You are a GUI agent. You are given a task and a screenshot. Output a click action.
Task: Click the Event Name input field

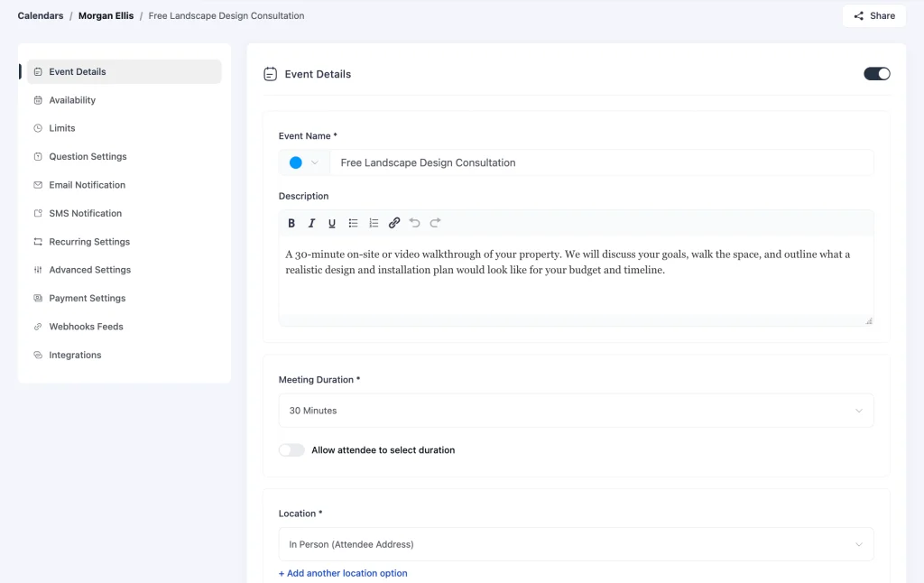point(602,162)
